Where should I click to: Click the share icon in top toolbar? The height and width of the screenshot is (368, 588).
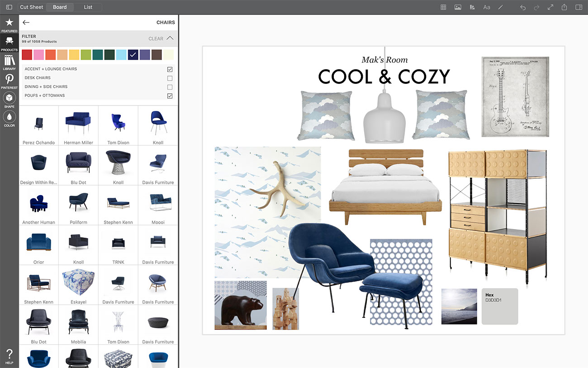pos(564,7)
